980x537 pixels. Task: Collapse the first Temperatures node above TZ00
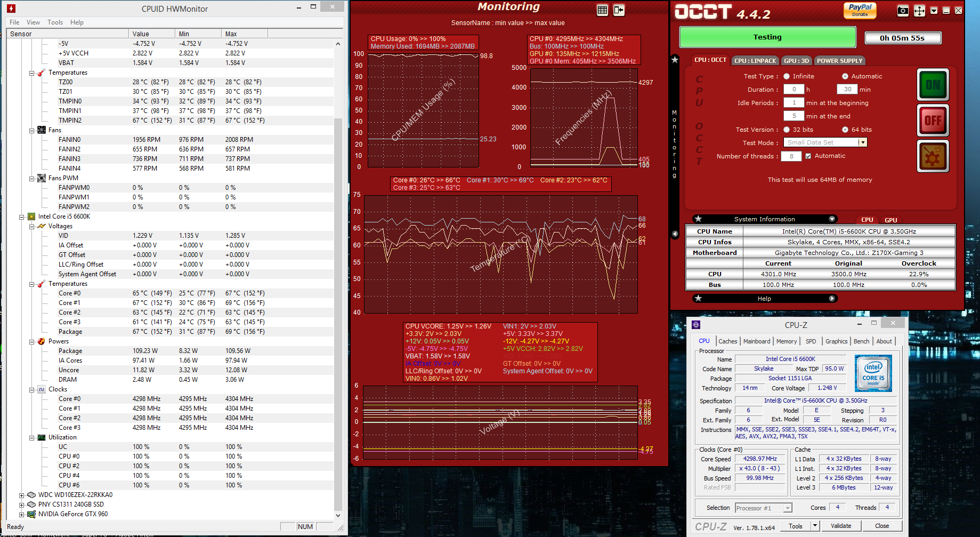32,73
